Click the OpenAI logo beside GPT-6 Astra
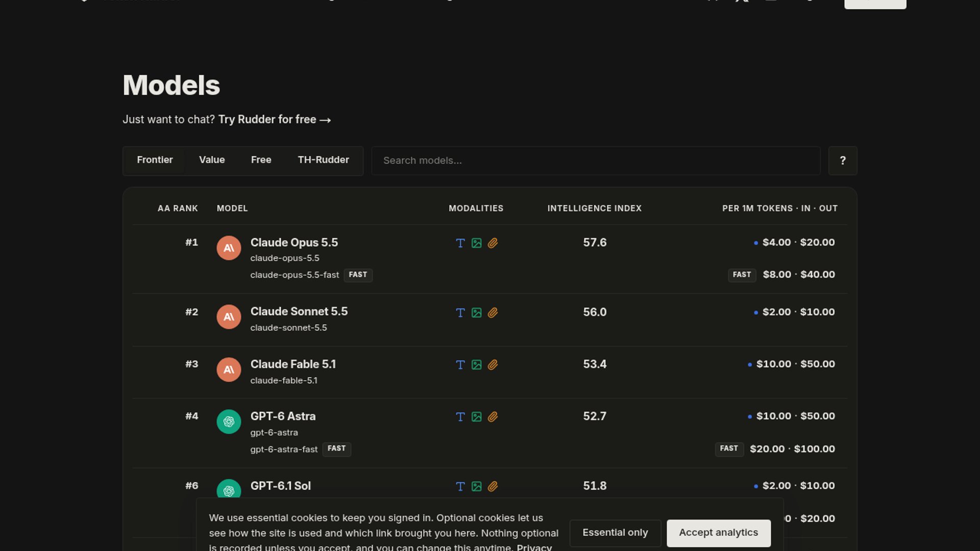Viewport: 980px width, 551px height. click(x=229, y=422)
